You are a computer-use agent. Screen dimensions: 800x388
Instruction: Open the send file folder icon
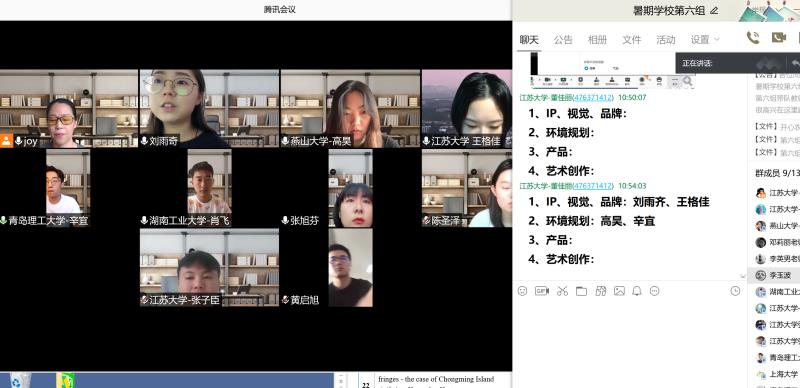[581, 291]
